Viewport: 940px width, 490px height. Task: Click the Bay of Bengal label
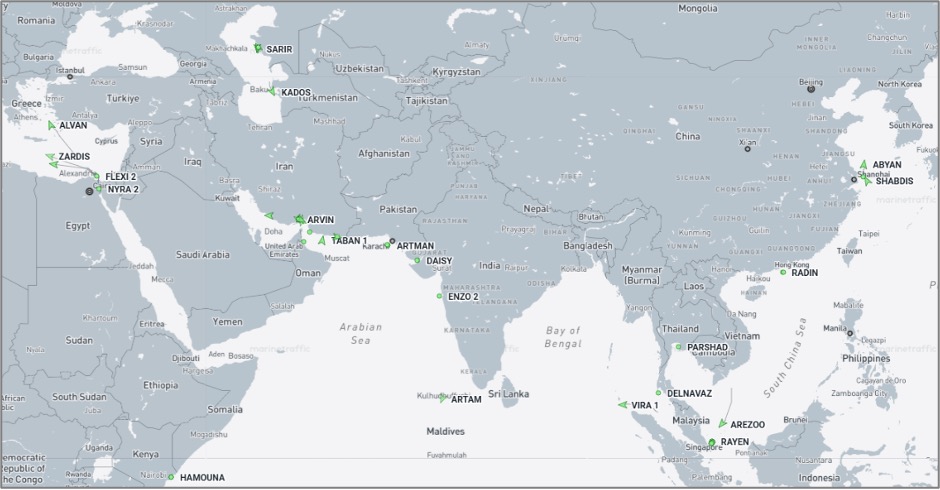tap(564, 337)
